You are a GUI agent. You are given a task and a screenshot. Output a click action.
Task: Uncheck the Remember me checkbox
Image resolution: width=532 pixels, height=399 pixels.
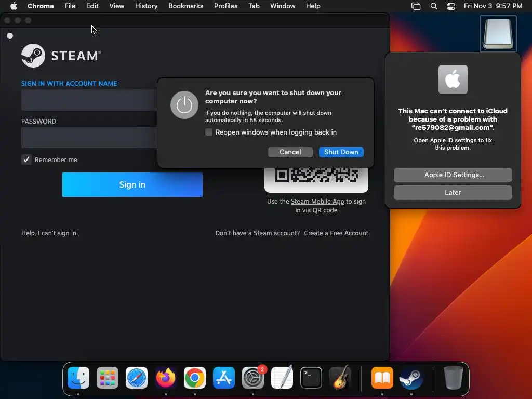[26, 159]
